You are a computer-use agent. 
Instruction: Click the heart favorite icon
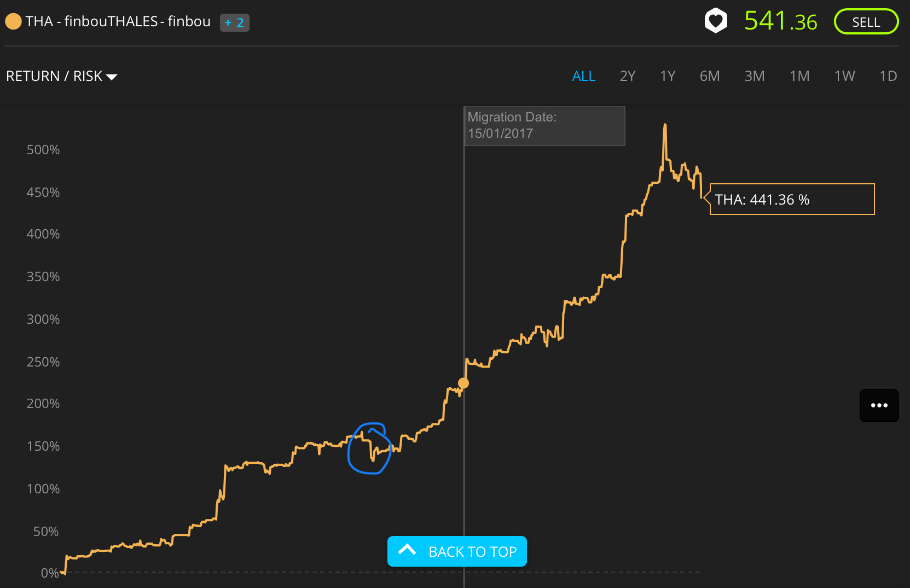(716, 21)
